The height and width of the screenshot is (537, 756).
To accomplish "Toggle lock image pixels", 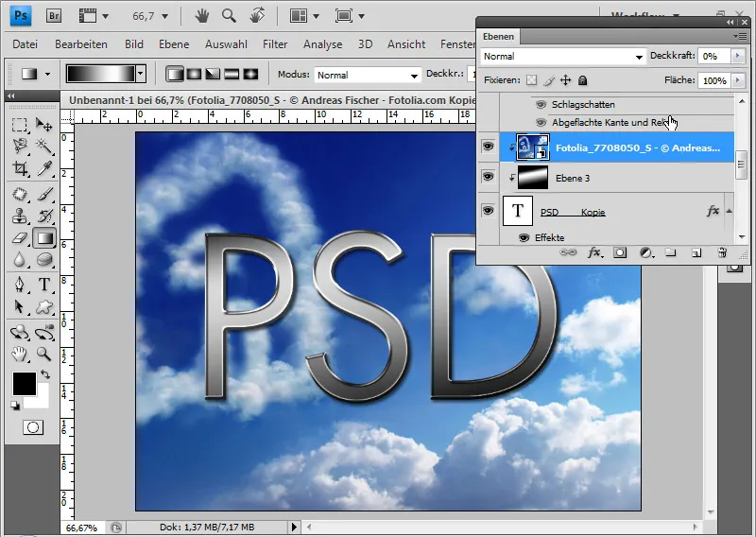I will 549,80.
